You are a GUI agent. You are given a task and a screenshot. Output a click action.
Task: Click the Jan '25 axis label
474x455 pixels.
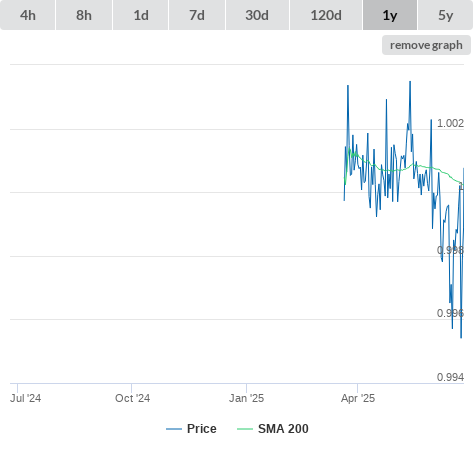click(246, 398)
